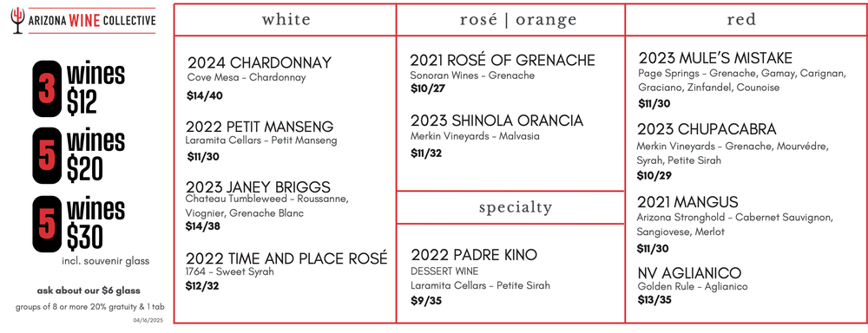Pick the NV Aglianico listing
This screenshot has width=868, height=333.
(689, 272)
